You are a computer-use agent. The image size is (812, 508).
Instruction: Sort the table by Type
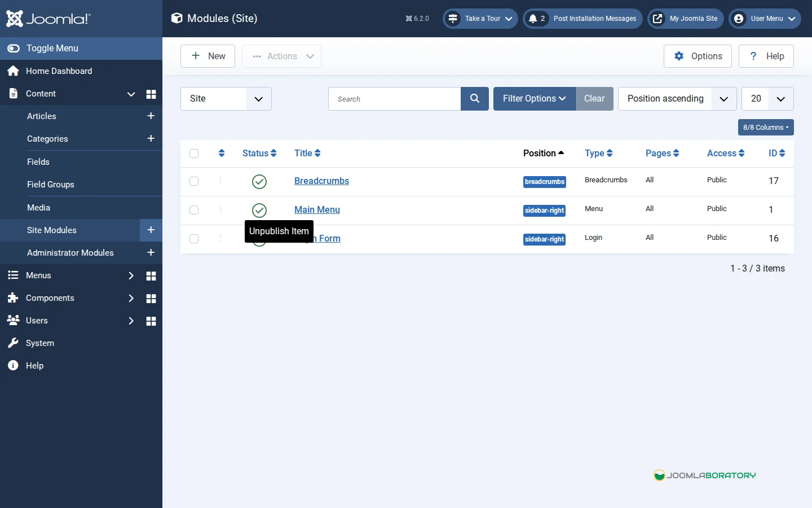click(x=599, y=154)
